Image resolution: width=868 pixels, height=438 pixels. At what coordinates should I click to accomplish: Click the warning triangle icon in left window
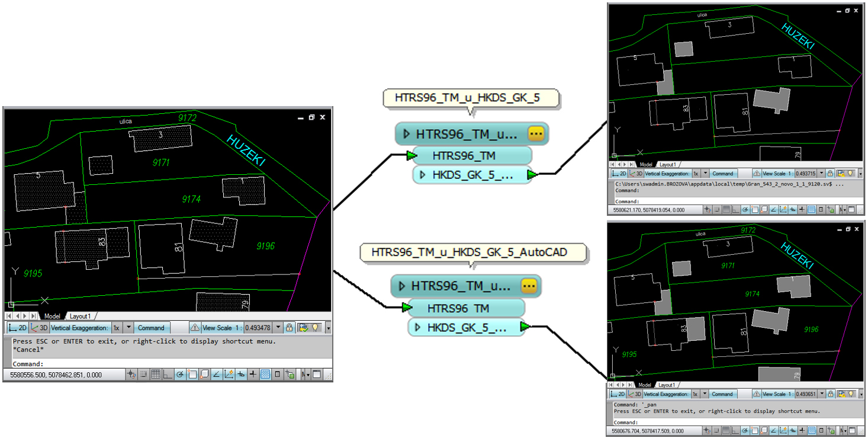coord(195,328)
